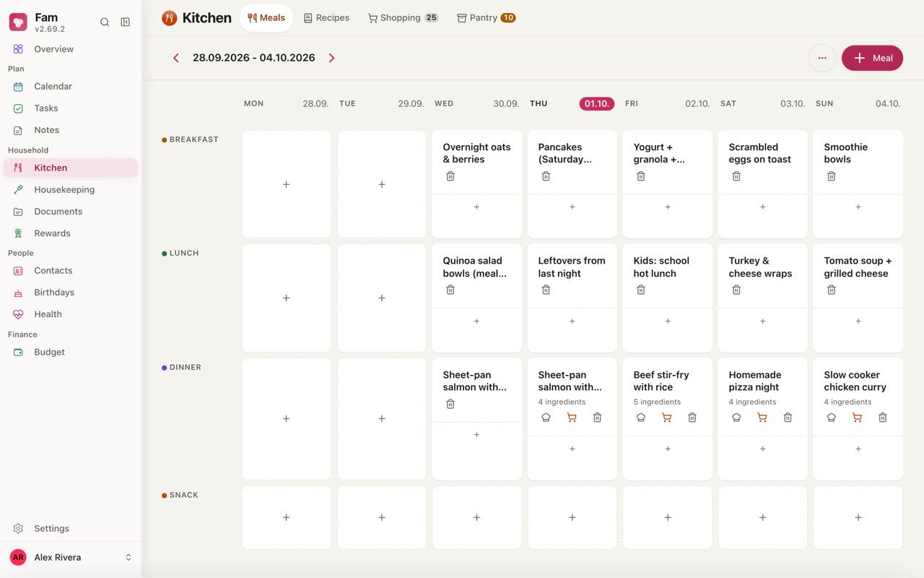Screen dimensions: 924x578
Task: Collapse the sidebar with the panel icon
Action: 126,22
